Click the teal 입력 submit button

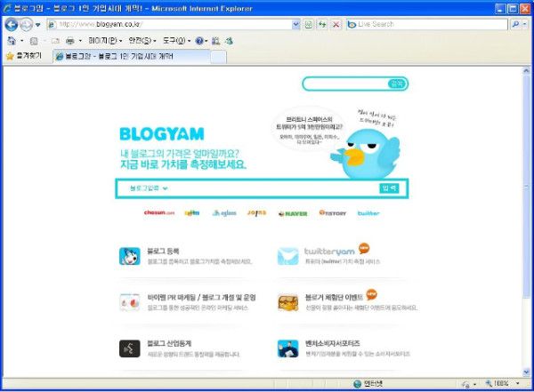pyautogui.click(x=389, y=188)
